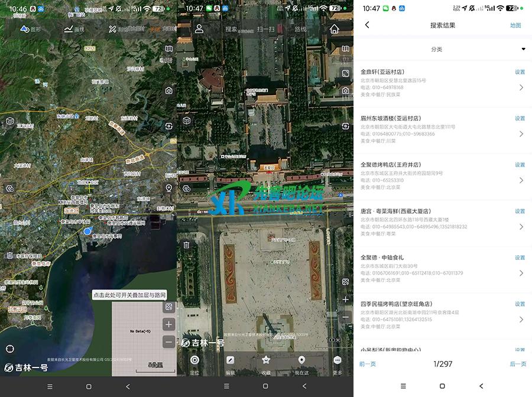Screen dimensions: 532x397
Task: Go to 后一页 next page
Action: coord(518,364)
